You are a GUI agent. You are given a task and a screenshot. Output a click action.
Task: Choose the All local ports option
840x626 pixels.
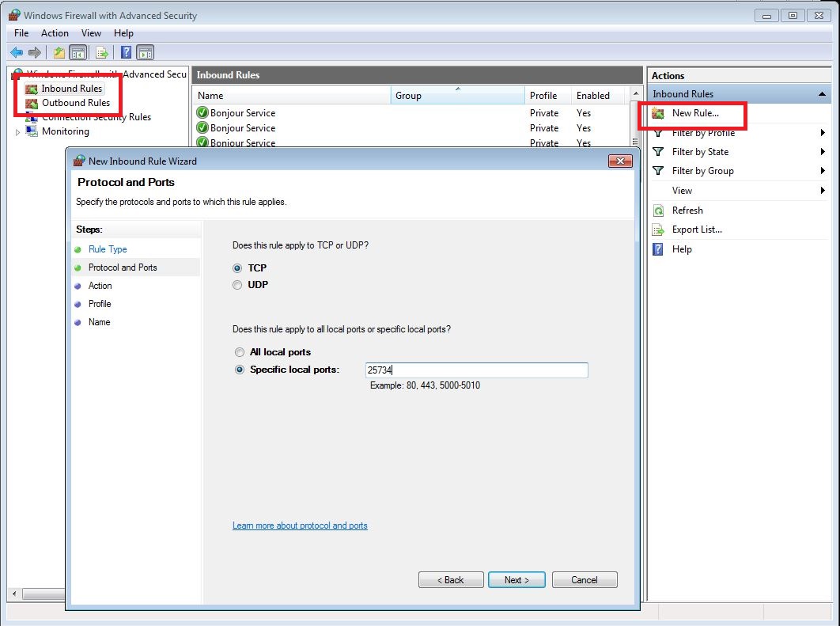(x=240, y=352)
